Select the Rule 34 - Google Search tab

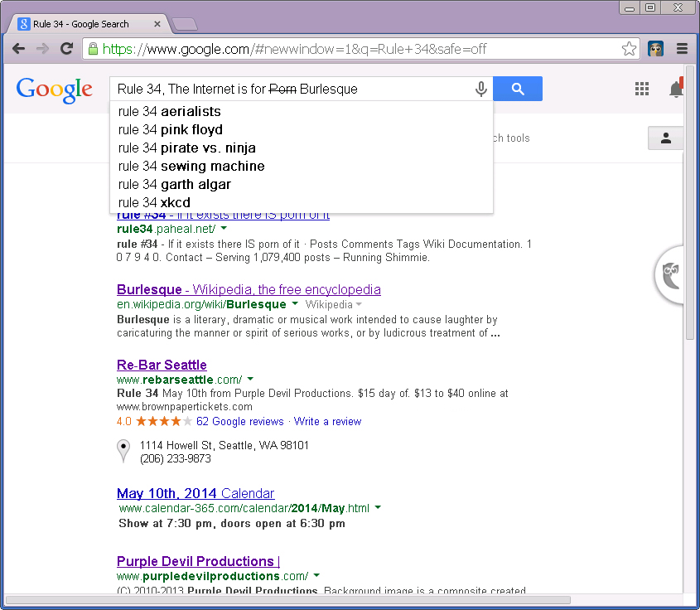pyautogui.click(x=87, y=24)
